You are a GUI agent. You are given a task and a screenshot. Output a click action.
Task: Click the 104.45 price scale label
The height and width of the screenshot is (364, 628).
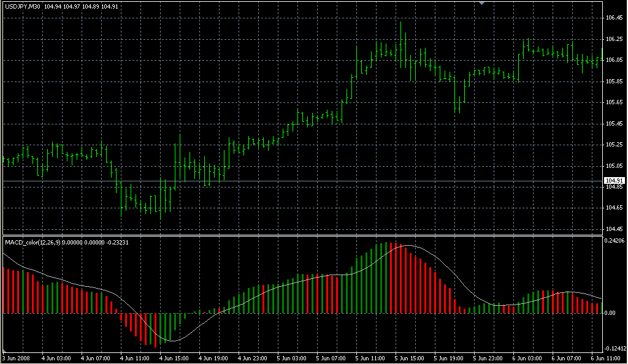click(x=614, y=229)
